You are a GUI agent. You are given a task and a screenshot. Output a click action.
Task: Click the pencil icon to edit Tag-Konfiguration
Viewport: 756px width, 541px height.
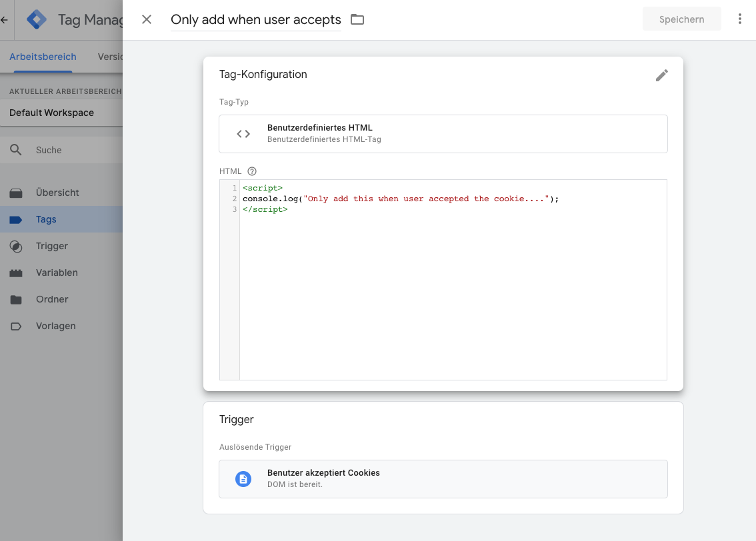[661, 75]
